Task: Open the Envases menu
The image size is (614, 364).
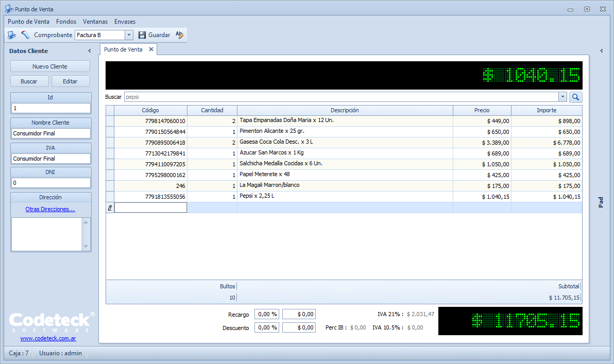Action: click(x=125, y=22)
